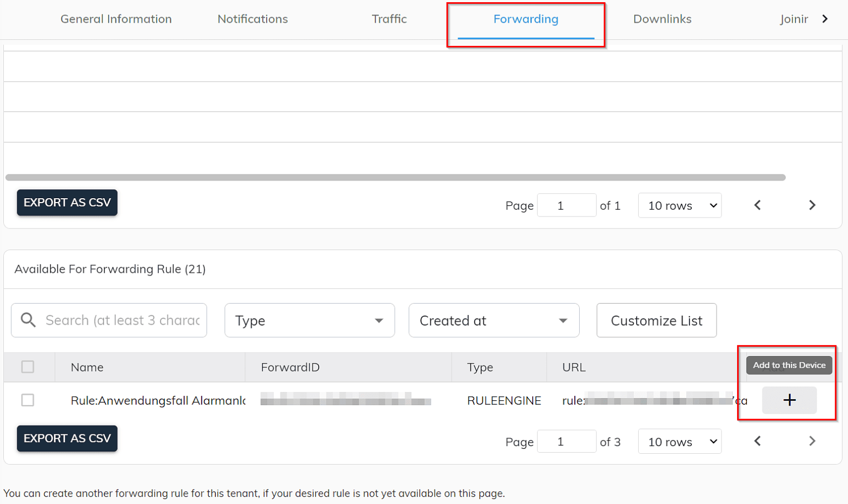Advance the top table using the right arrow
848x504 pixels.
coord(812,205)
